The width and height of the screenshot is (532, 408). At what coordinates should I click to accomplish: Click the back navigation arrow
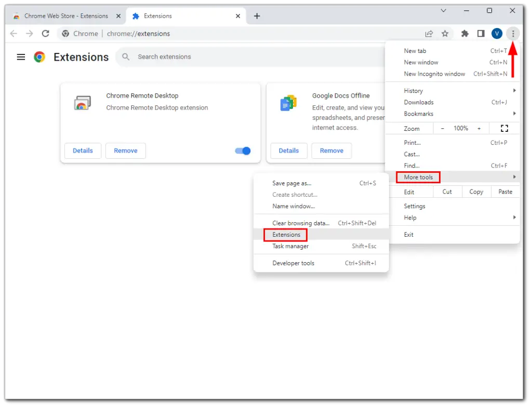[x=14, y=33]
